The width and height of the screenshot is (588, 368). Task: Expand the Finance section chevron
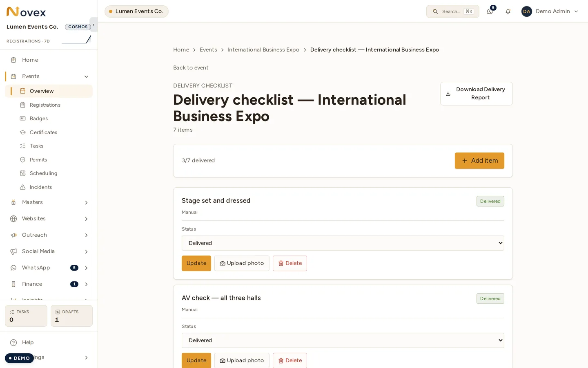pyautogui.click(x=86, y=284)
